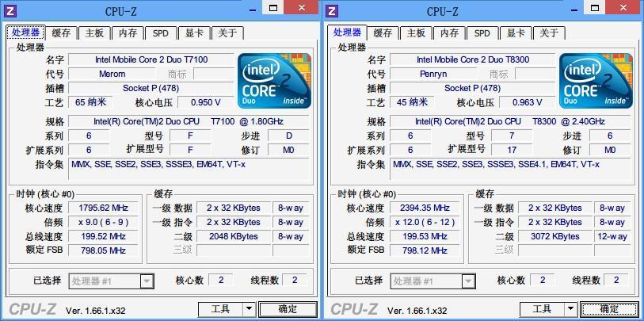Open the 关于 tab in the left window
Screen dimensions: 644x321
pos(227,33)
